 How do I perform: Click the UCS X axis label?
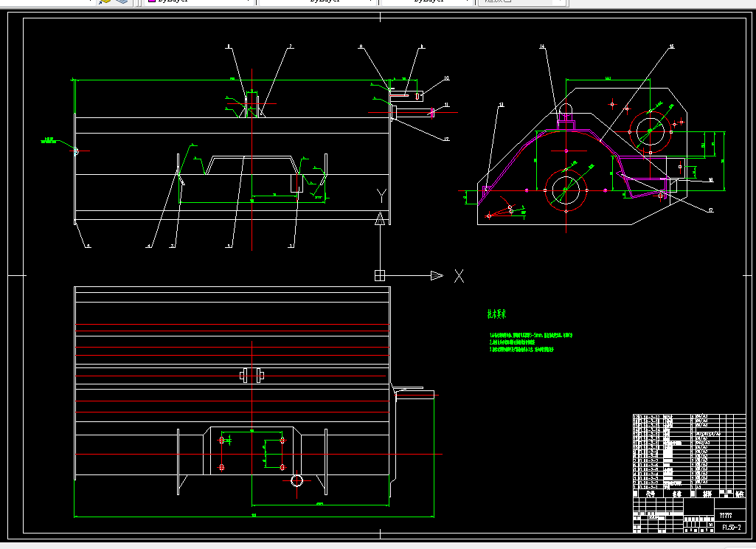tap(459, 276)
